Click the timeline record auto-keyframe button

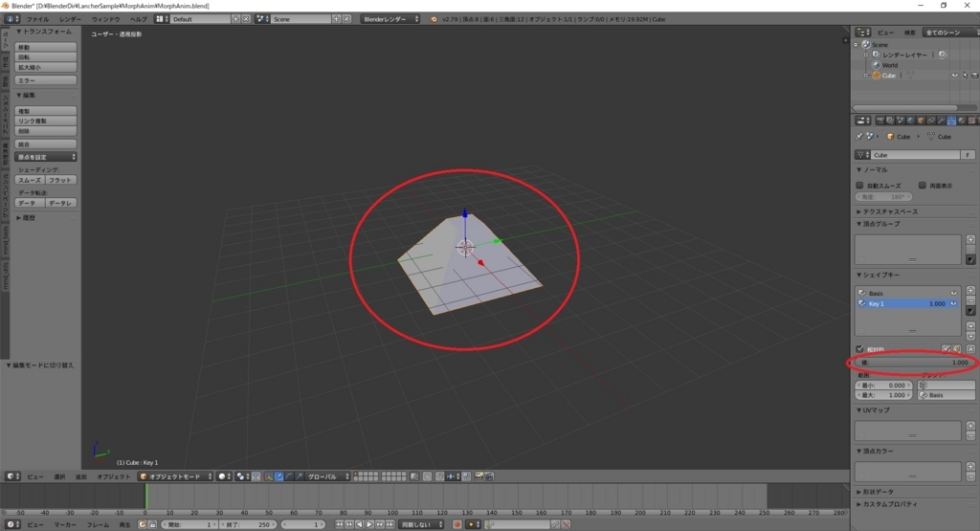coord(457,524)
